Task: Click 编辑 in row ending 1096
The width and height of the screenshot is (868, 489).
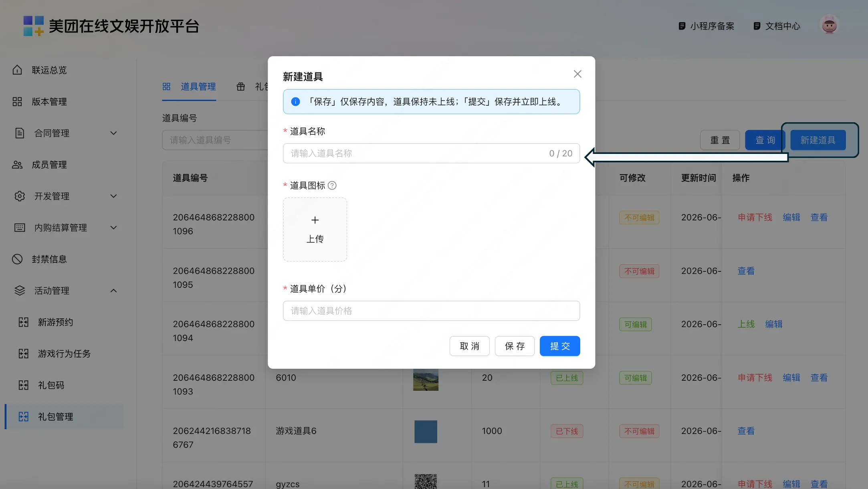Action: click(x=791, y=217)
